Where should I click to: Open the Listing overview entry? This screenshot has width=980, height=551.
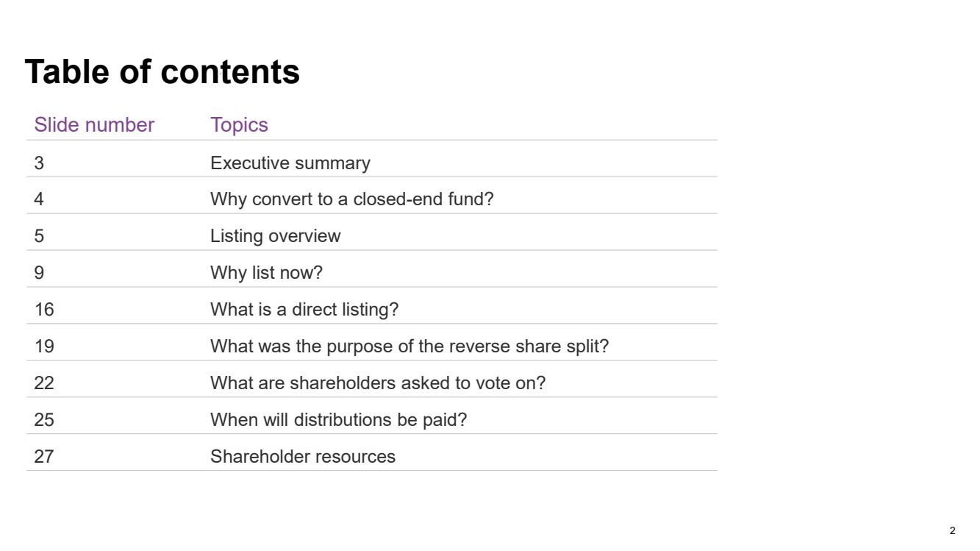[276, 236]
